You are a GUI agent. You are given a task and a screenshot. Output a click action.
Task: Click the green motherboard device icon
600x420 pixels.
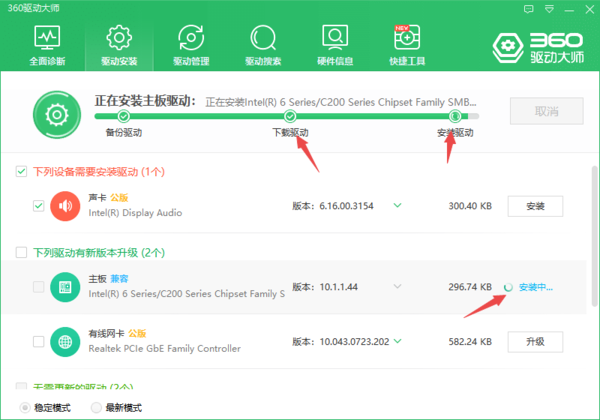(65, 287)
